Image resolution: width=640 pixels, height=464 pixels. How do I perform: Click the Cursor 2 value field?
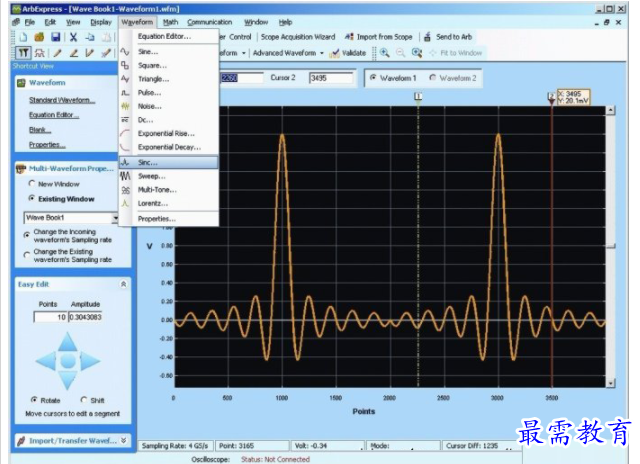(331, 78)
